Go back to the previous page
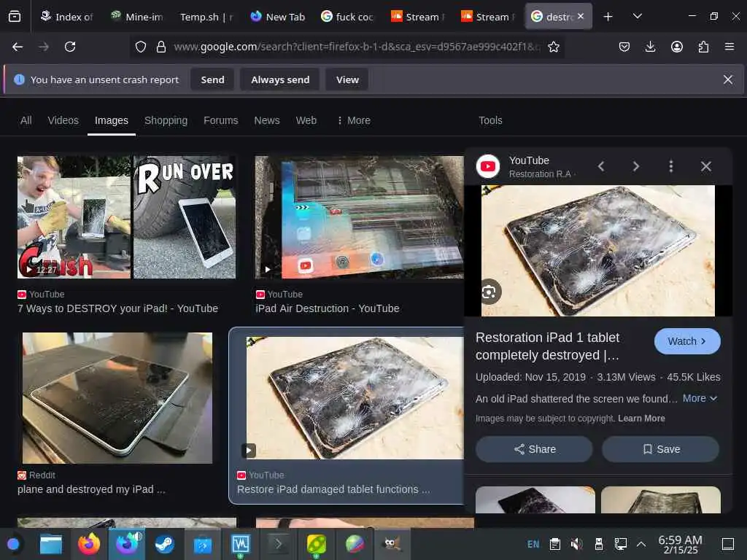747x560 pixels. 18,47
